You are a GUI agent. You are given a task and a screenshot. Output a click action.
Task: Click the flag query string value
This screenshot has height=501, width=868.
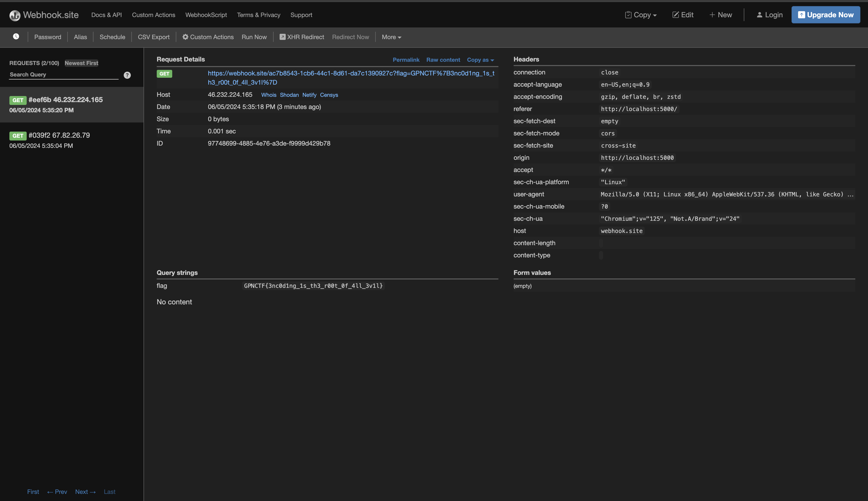pyautogui.click(x=313, y=286)
